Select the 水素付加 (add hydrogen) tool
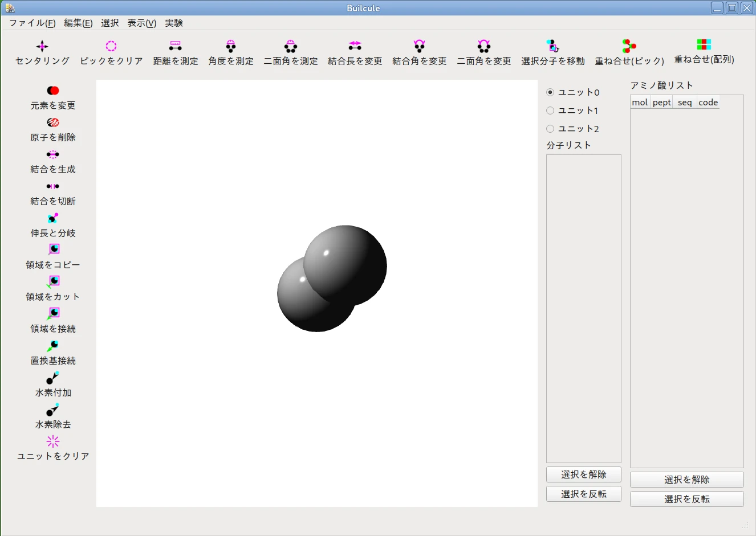This screenshot has width=756, height=536. [52, 384]
